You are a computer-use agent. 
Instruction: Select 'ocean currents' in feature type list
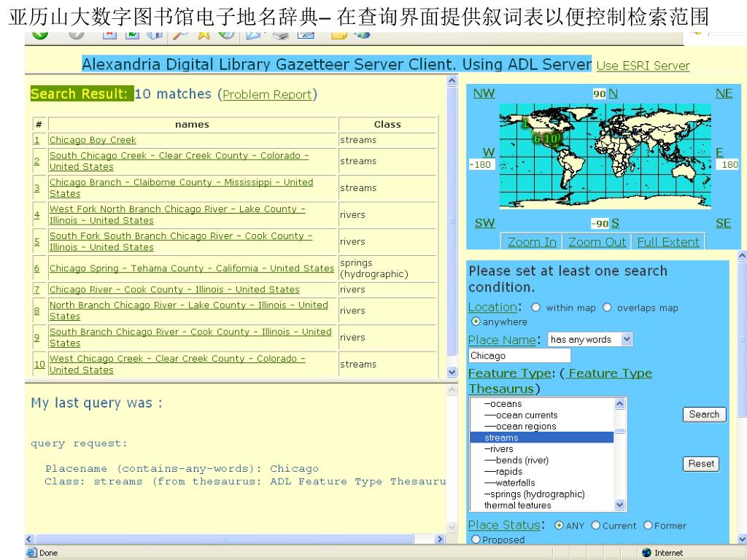click(x=521, y=415)
